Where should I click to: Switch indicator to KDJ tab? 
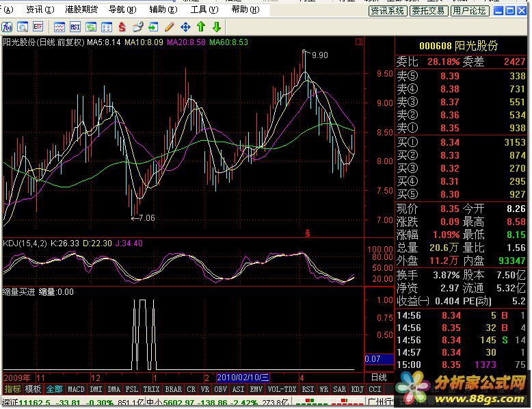357,389
